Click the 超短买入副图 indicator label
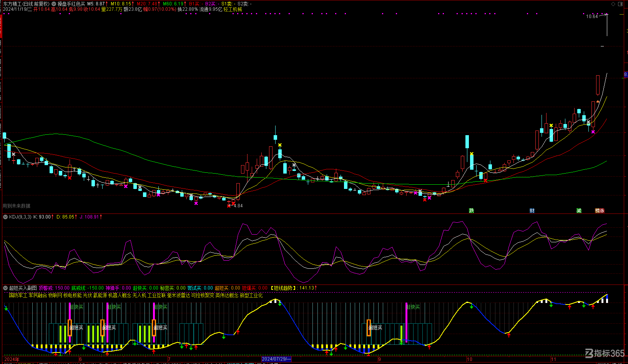Image resolution: width=628 pixels, height=364 pixels. tap(23, 288)
